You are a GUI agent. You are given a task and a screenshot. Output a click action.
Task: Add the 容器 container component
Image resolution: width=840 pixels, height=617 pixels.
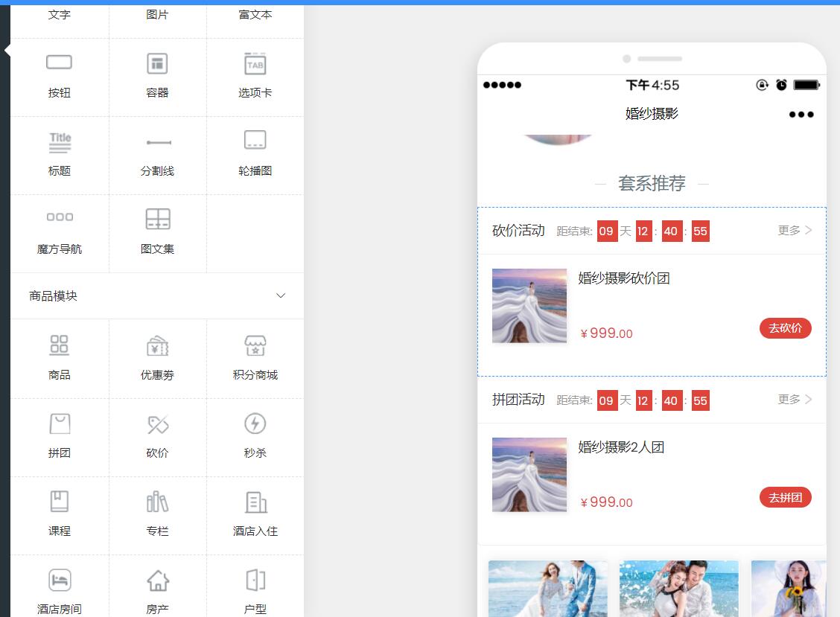click(158, 77)
